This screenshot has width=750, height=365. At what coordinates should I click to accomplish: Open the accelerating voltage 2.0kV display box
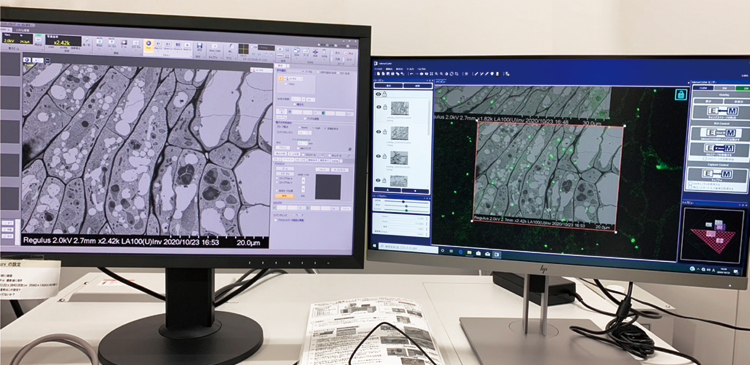click(x=17, y=39)
